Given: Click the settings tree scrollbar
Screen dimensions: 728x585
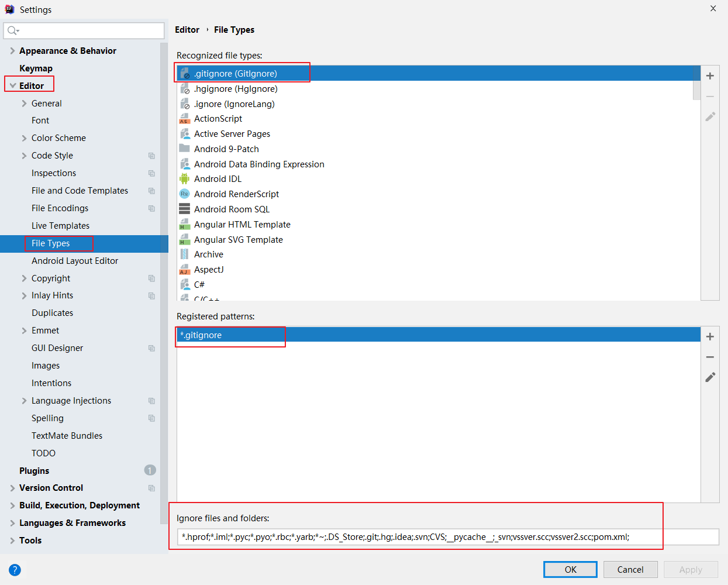Looking at the screenshot, I should (x=164, y=284).
